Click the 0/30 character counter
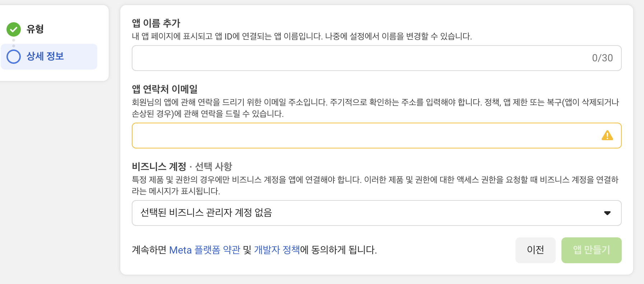Screen dimensions: 644x284 click(x=602, y=58)
